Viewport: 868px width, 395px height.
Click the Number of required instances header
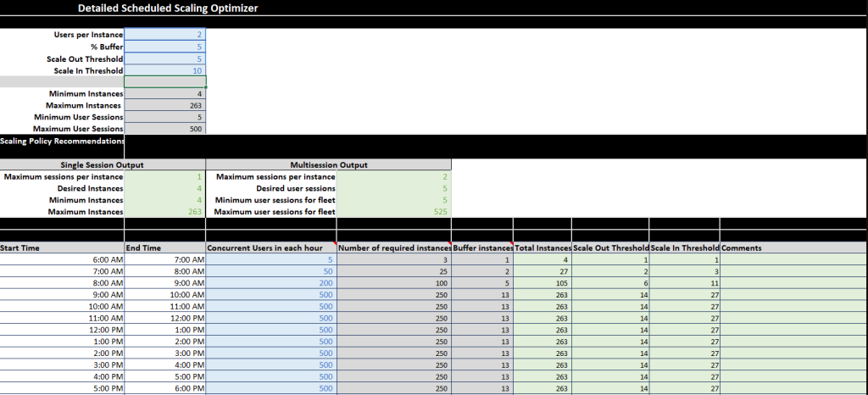[x=393, y=248]
